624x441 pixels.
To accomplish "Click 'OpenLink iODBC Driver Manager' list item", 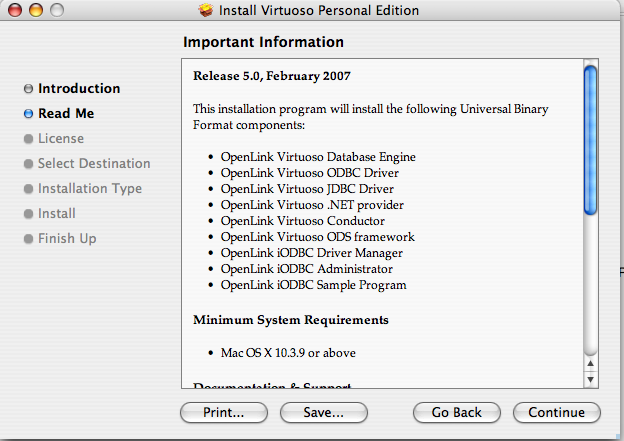I will pyautogui.click(x=312, y=253).
